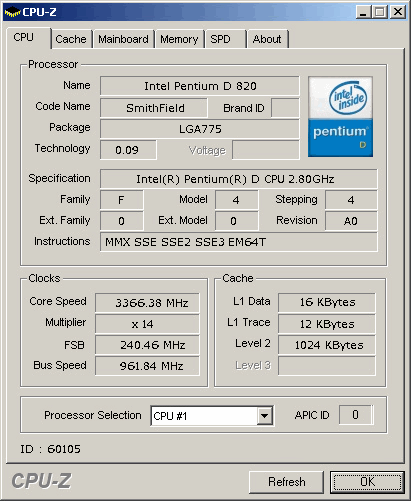Go to the Memory tab

179,39
